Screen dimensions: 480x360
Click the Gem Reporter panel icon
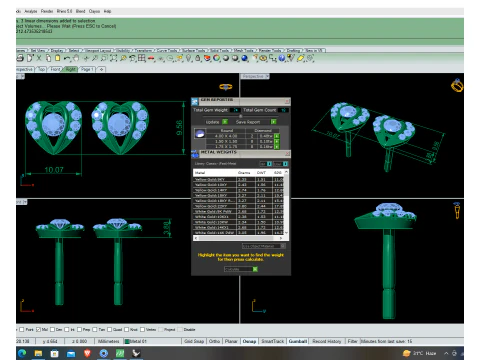click(195, 101)
